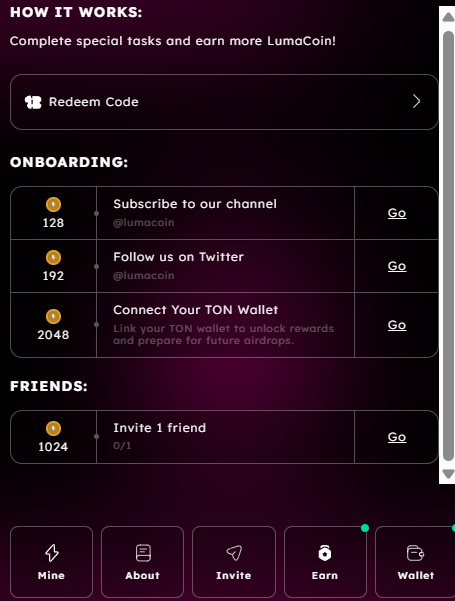Select the Earn bag icon
Viewport: 455px width, 601px height.
325,553
